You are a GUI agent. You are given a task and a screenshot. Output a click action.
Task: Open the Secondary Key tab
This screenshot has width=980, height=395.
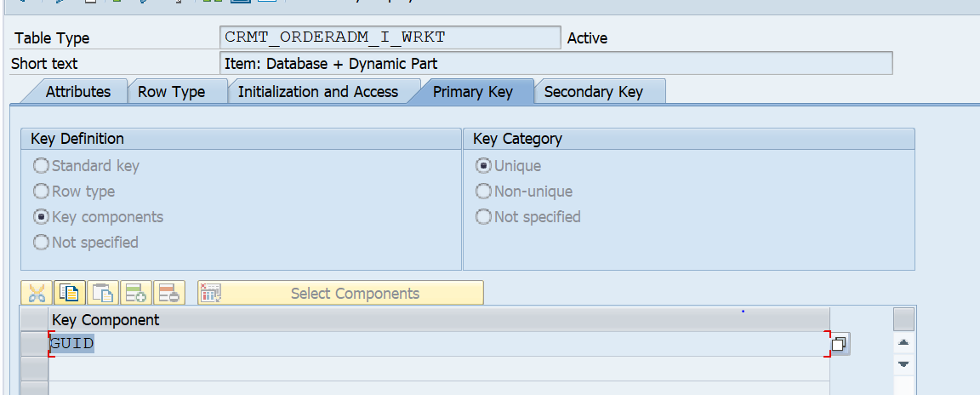point(593,92)
